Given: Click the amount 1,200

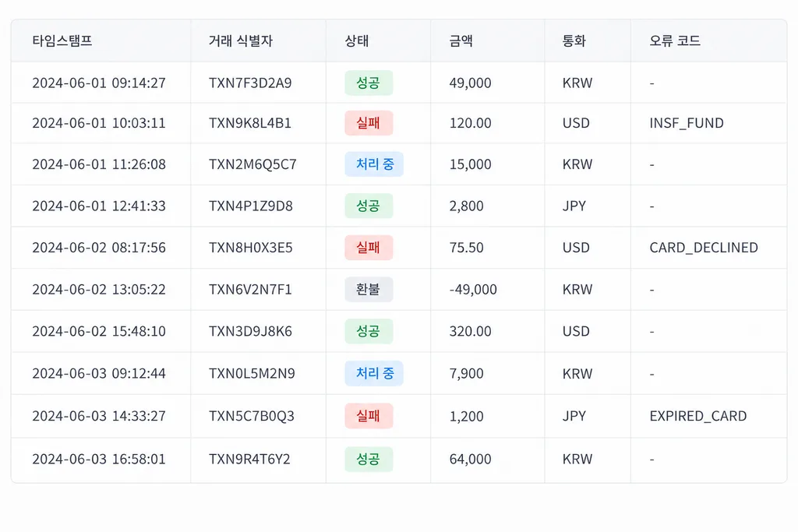Looking at the screenshot, I should pos(466,416).
